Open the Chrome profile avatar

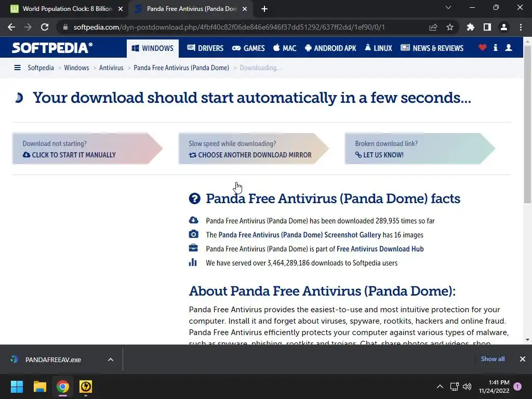point(504,27)
